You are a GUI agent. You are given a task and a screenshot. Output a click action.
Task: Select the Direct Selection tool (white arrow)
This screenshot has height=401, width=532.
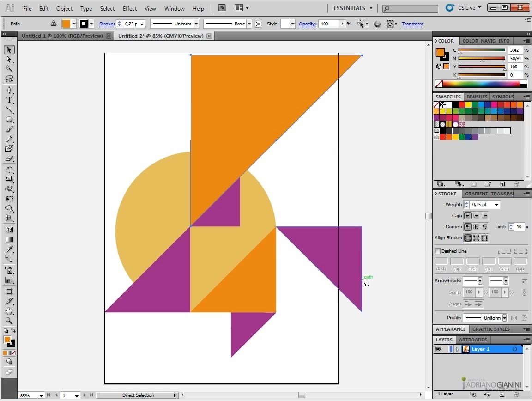tap(9, 60)
